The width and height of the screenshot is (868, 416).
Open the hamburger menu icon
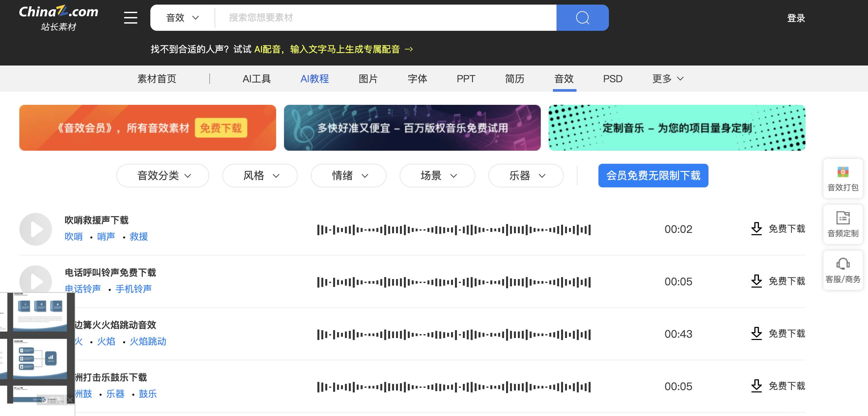point(130,17)
